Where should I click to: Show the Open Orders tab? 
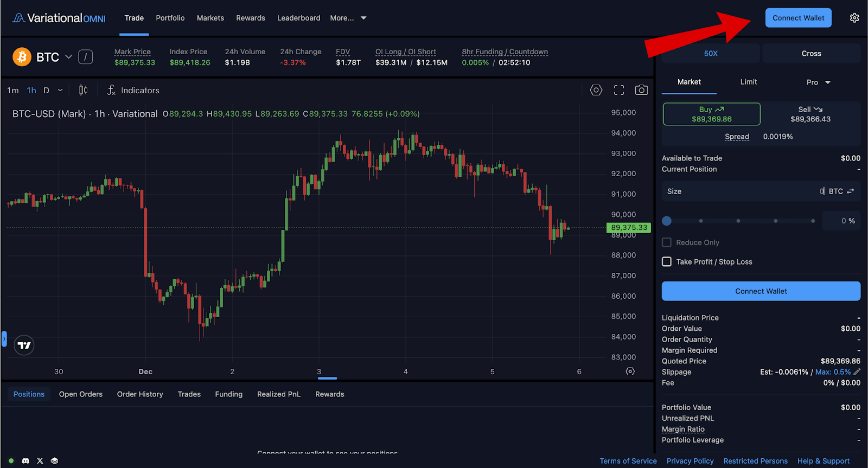(81, 394)
